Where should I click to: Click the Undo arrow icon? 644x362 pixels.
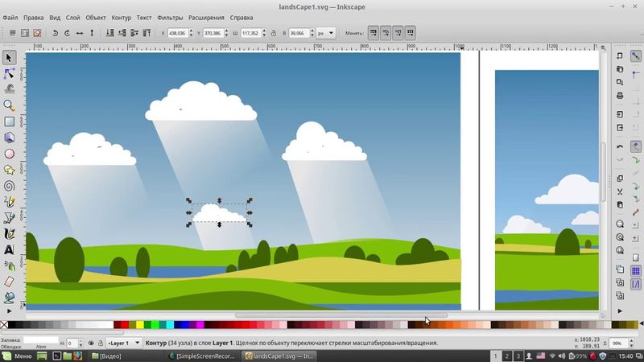tap(620, 146)
